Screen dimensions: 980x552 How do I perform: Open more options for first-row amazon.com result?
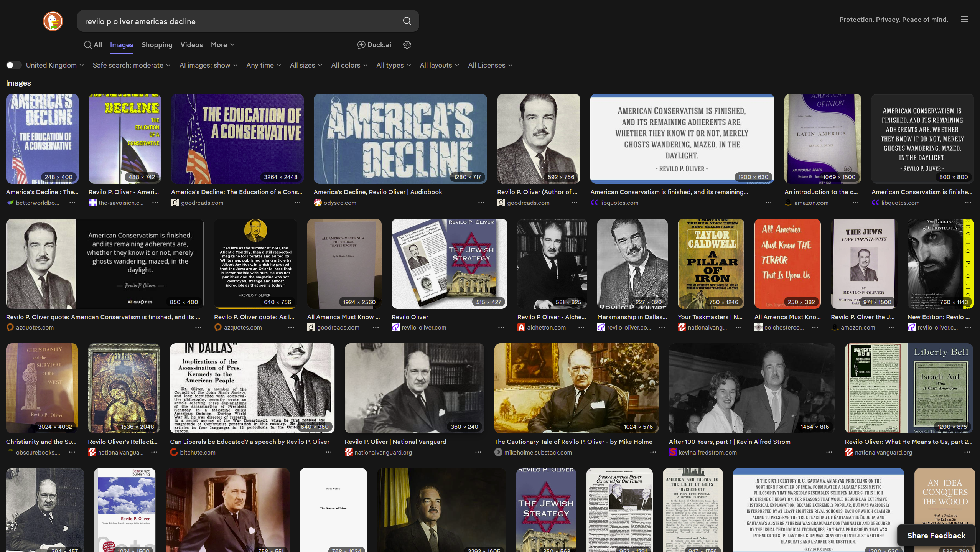pos(855,203)
